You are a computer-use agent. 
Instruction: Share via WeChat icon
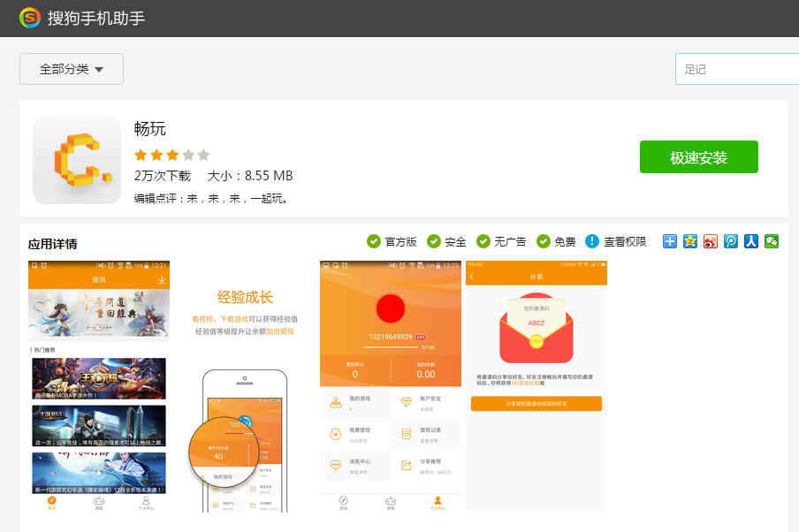pos(772,241)
